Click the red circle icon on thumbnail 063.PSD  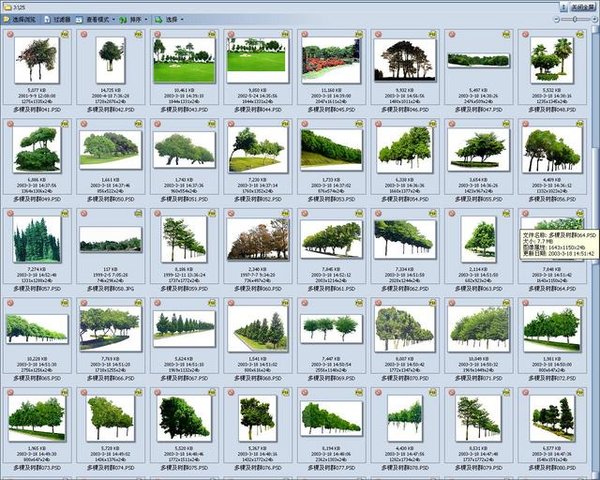coord(452,214)
